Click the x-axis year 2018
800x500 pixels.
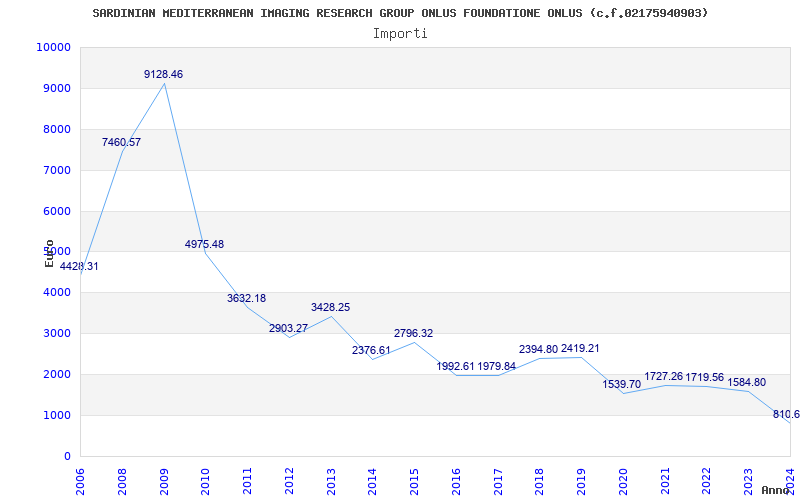click(x=540, y=481)
